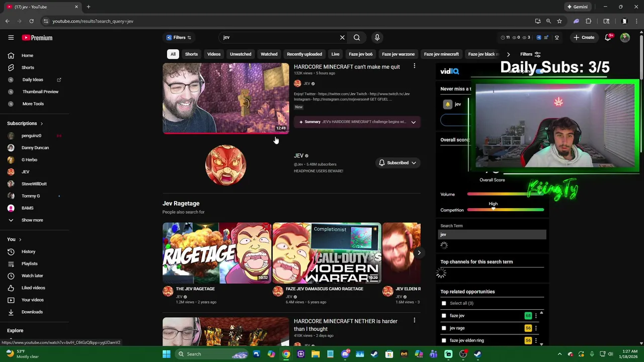Image resolution: width=644 pixels, height=362 pixels.
Task: Select the Live filter chip
Action: click(335, 54)
